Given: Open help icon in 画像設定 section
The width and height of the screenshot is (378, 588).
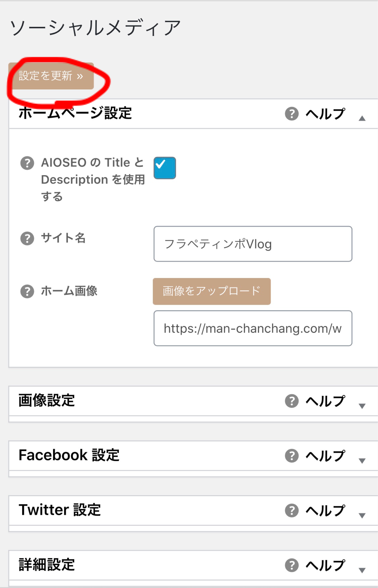Looking at the screenshot, I should pos(292,401).
